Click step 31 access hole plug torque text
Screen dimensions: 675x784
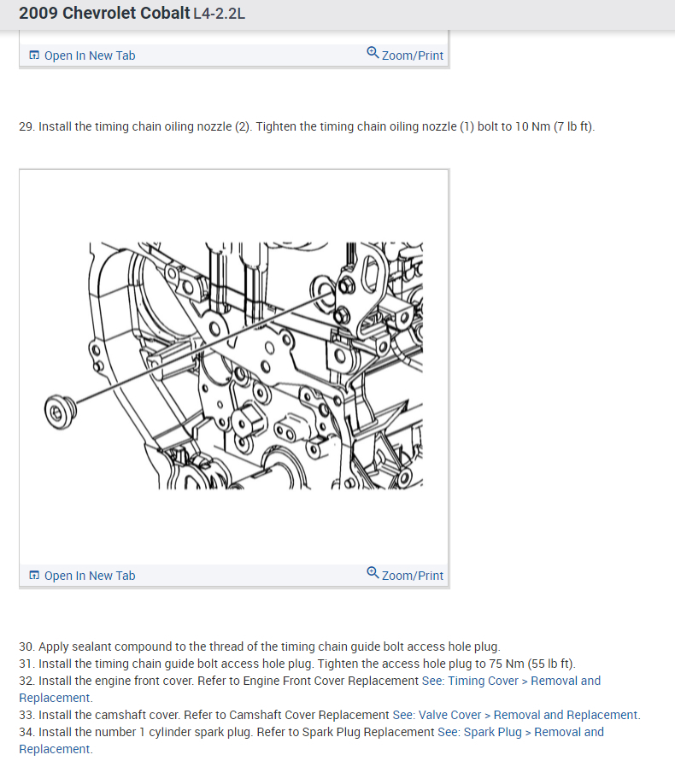point(297,664)
